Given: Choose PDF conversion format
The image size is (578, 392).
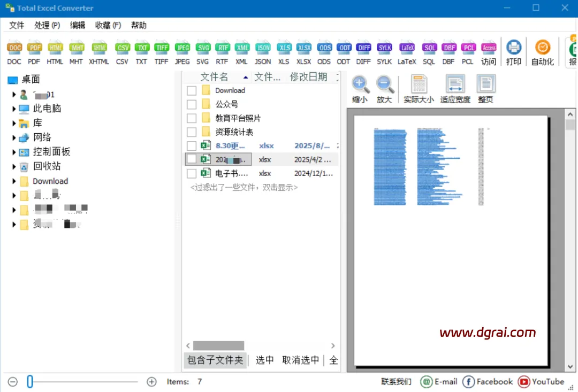Looking at the screenshot, I should pyautogui.click(x=34, y=52).
